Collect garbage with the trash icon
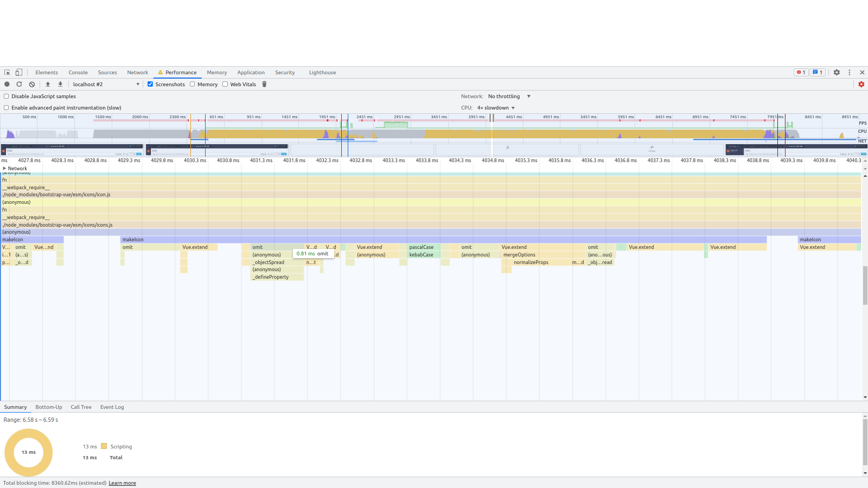The width and height of the screenshot is (868, 488). (x=265, y=85)
